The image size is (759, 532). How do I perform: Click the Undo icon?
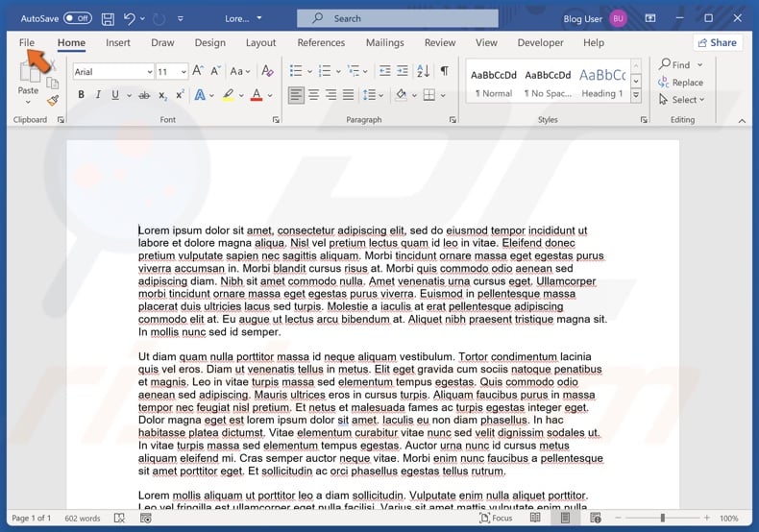(x=129, y=19)
